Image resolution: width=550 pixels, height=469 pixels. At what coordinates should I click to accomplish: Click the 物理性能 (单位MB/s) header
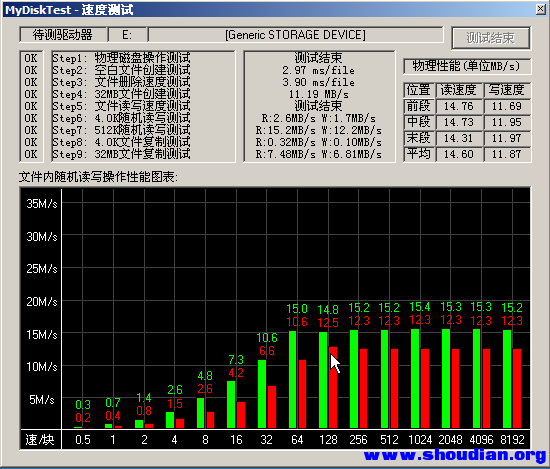467,66
